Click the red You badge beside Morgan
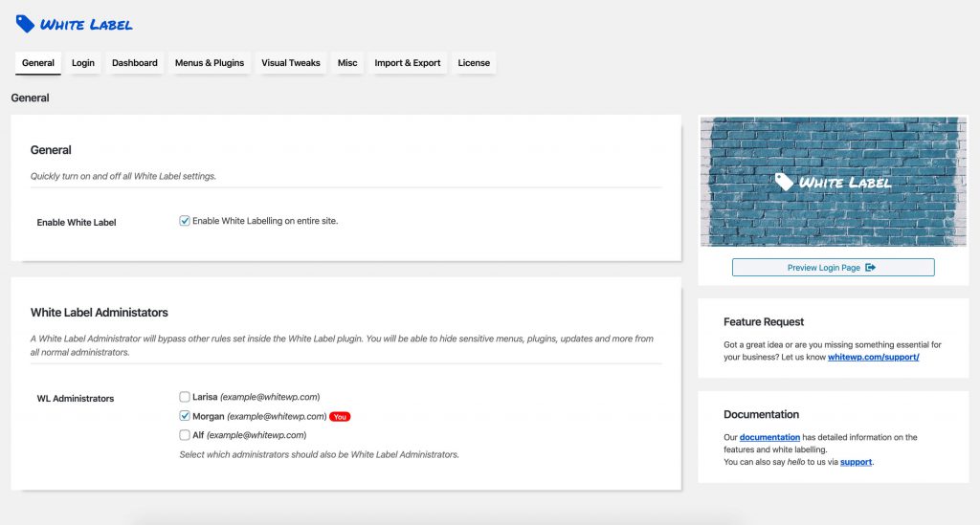The height and width of the screenshot is (525, 980). point(340,416)
